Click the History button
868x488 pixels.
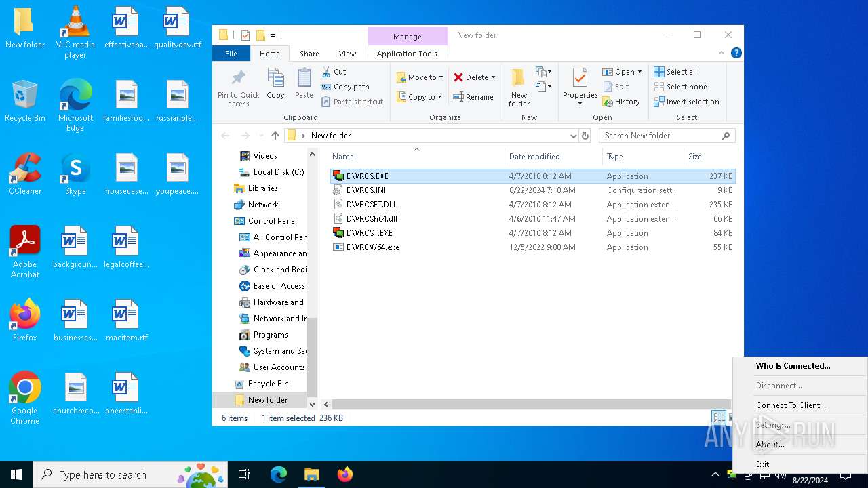621,102
